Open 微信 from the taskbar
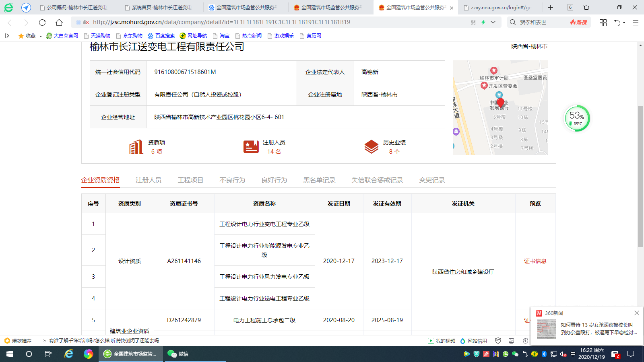This screenshot has width=644, height=362. 178,354
